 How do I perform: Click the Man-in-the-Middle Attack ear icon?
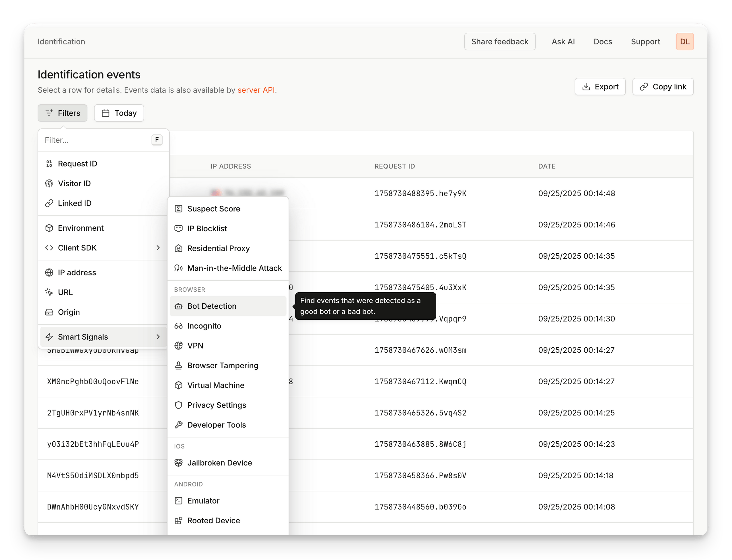[178, 268]
